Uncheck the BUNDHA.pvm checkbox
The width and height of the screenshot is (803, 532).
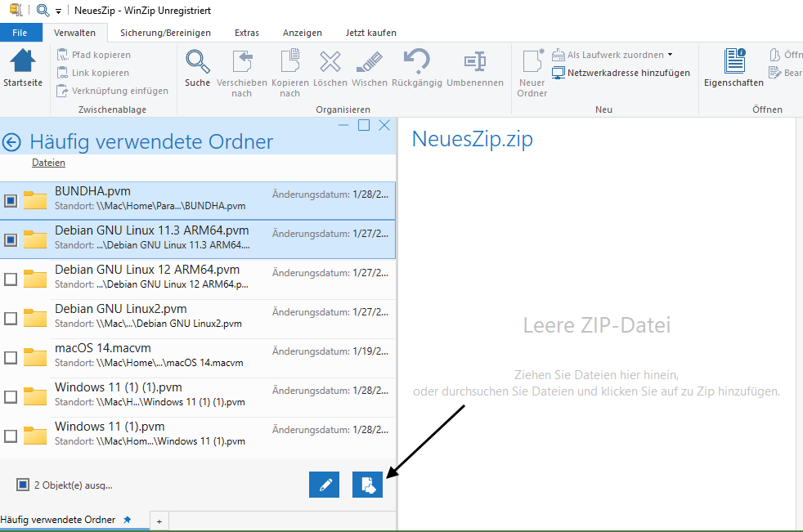point(11,201)
